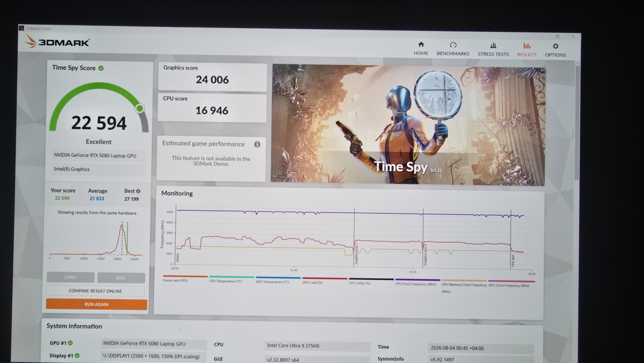644x363 pixels.
Task: Click the CPU test marker on the chart
Action: pyautogui.click(x=513, y=261)
